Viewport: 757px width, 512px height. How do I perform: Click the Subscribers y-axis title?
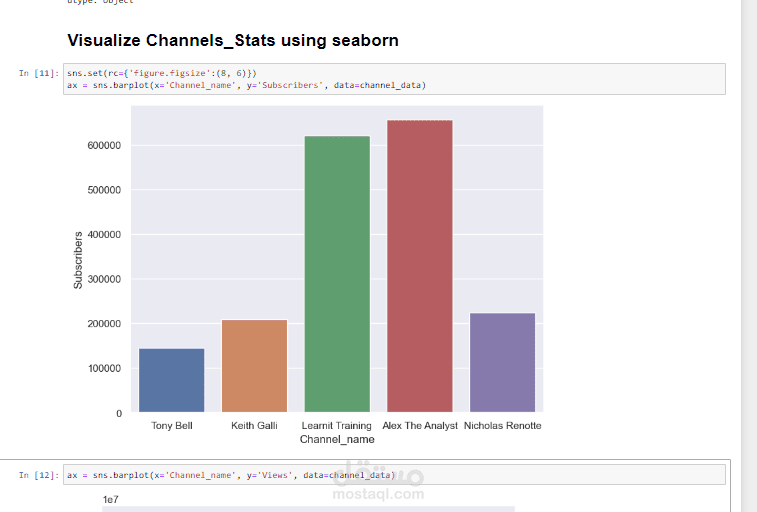point(78,261)
